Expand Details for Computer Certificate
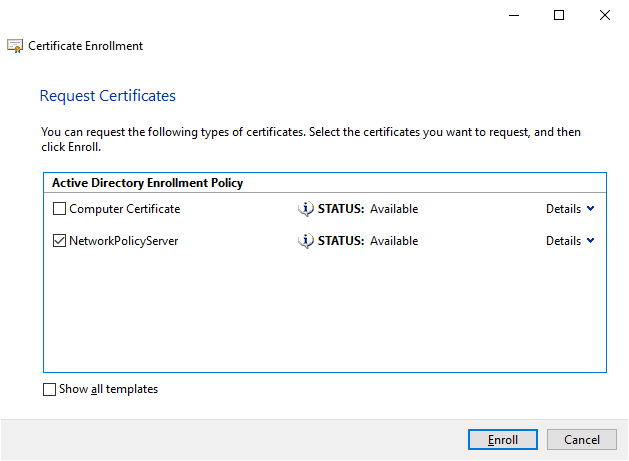The image size is (629, 461). pos(570,209)
